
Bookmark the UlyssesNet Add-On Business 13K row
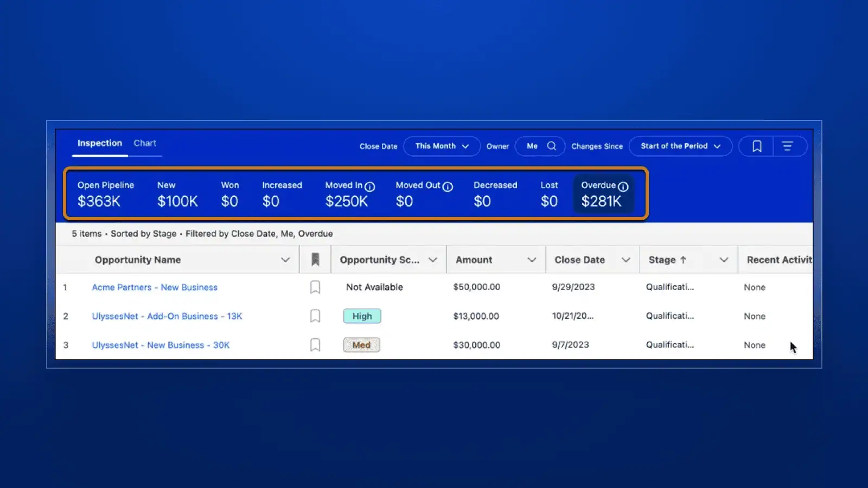coord(315,316)
